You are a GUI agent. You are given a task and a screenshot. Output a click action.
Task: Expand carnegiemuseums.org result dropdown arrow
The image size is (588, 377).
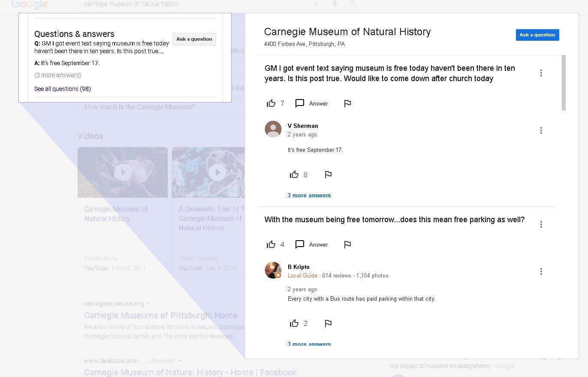(149, 304)
